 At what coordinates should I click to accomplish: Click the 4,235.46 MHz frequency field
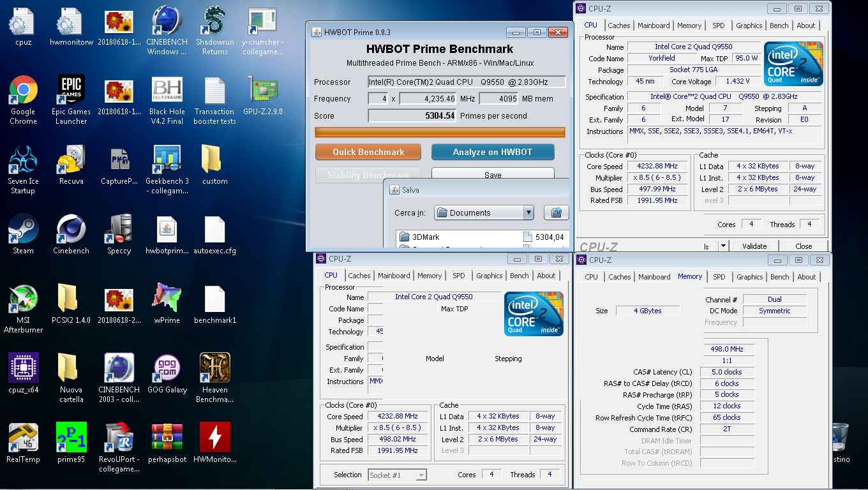tap(428, 99)
